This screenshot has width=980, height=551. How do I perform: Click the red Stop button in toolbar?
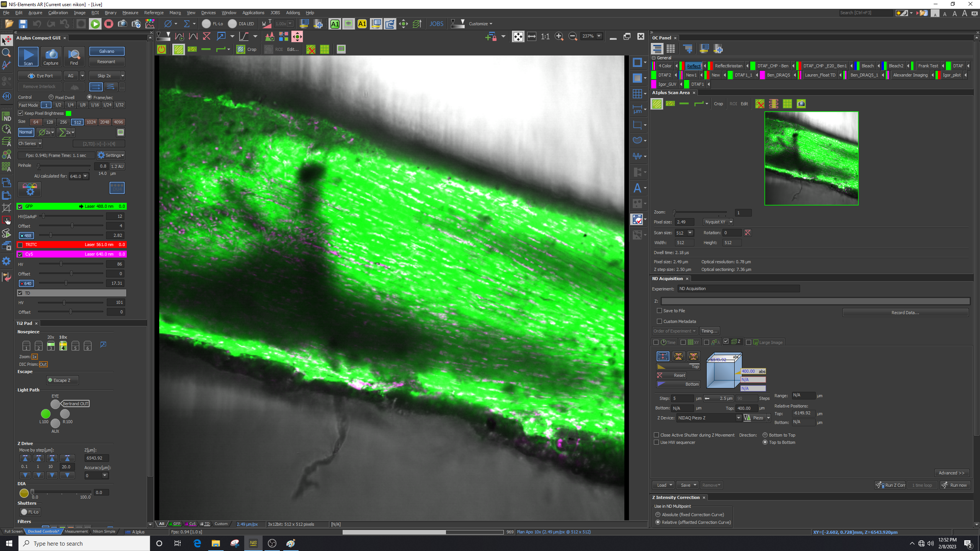(x=109, y=24)
